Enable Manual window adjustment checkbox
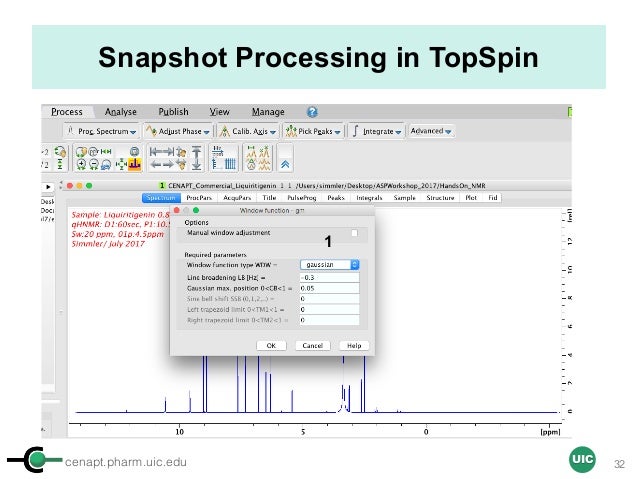This screenshot has height=479, width=638. (x=354, y=233)
